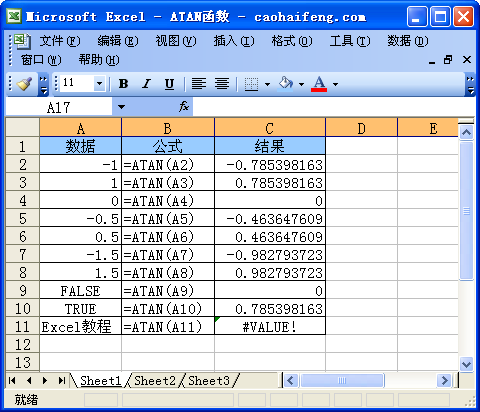The height and width of the screenshot is (412, 480).
Task: Go to previous sheet tab arrow
Action: pyautogui.click(x=29, y=380)
